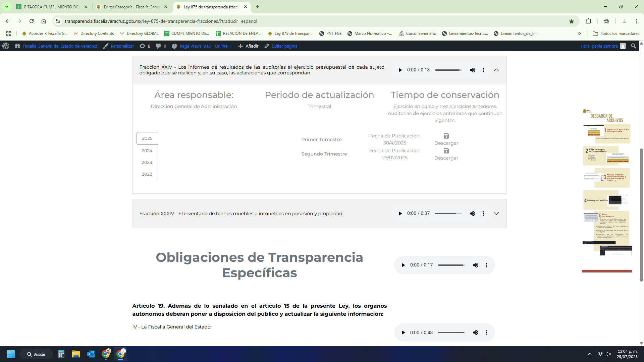644x362 pixels.
Task: Click the Editar página link
Action: coord(284,46)
